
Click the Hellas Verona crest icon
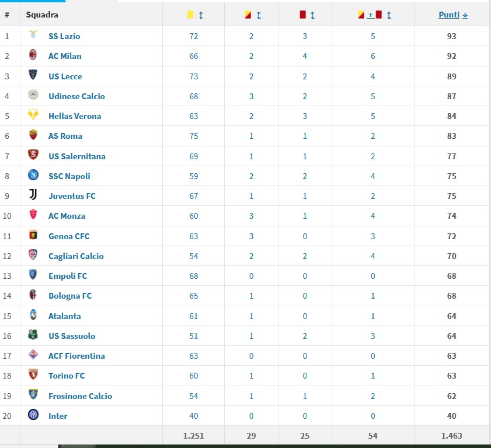click(x=33, y=116)
